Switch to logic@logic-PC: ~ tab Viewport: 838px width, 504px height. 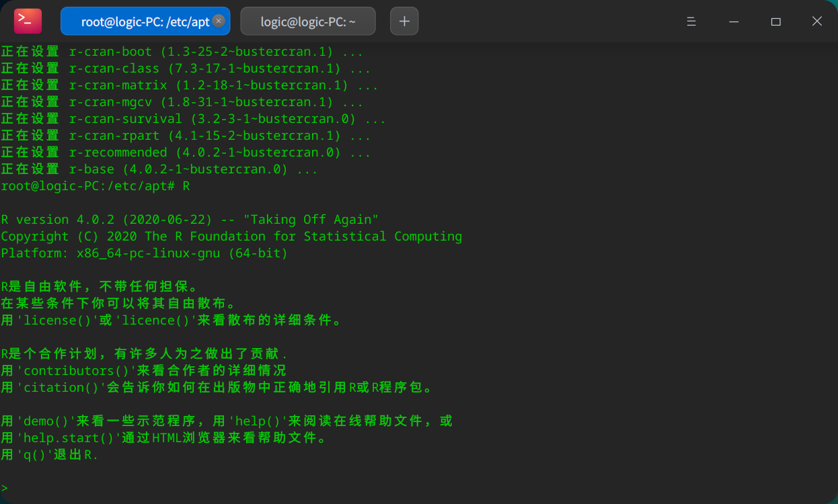308,22
